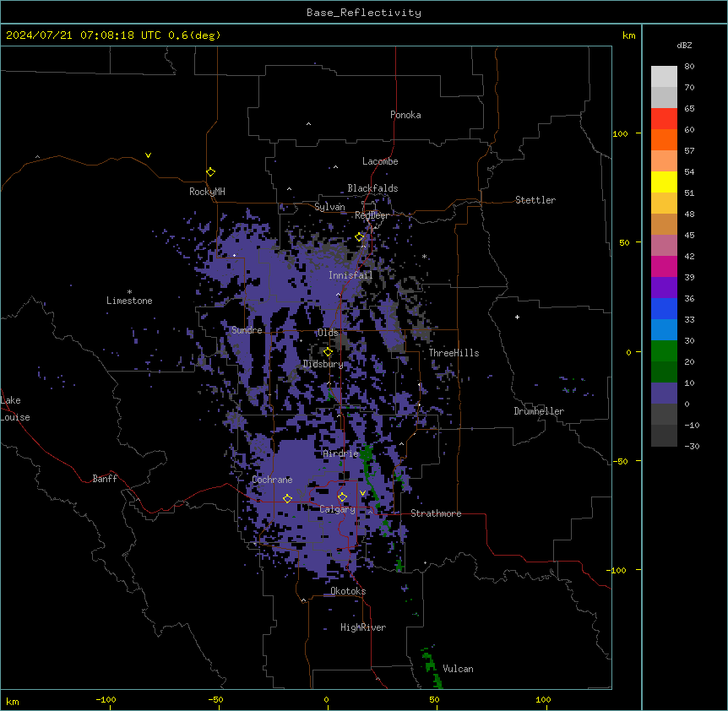
Task: Select the orange 60-57 dBZ legend swatch
Action: [x=664, y=139]
